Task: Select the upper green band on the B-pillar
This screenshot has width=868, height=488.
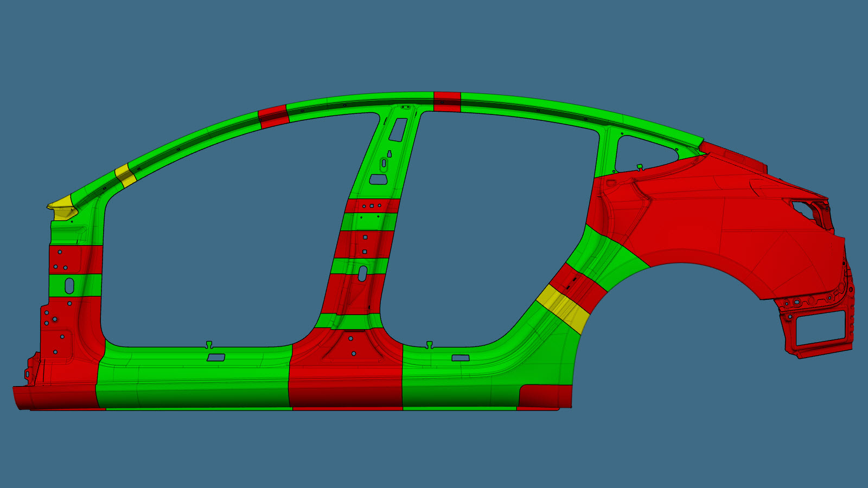Action: click(x=369, y=222)
